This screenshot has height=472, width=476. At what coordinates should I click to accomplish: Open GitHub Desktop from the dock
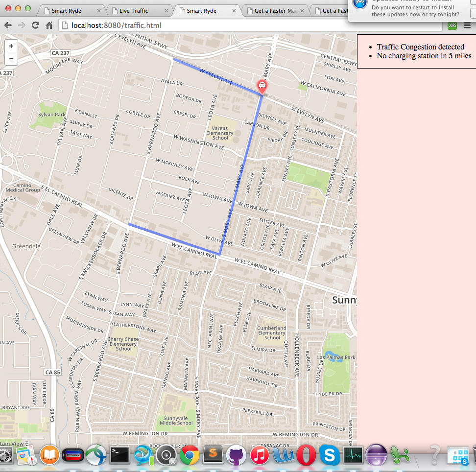tap(236, 455)
